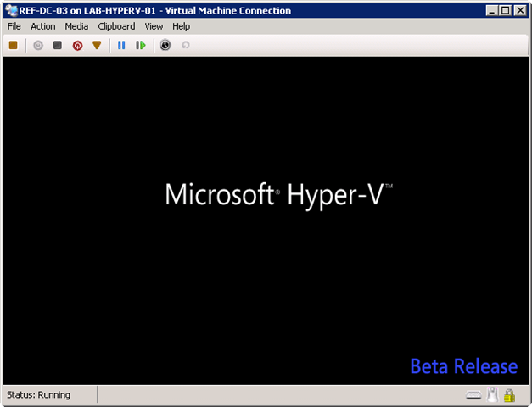Screen dimensions: 532x407
Task: Open the File menu
Action: pos(14,26)
